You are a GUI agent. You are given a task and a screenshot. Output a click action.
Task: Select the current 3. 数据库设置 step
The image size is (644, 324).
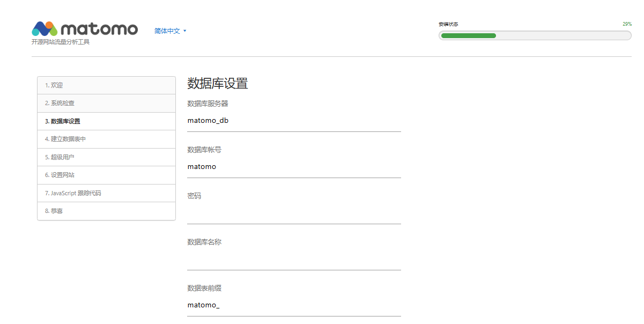pyautogui.click(x=106, y=121)
